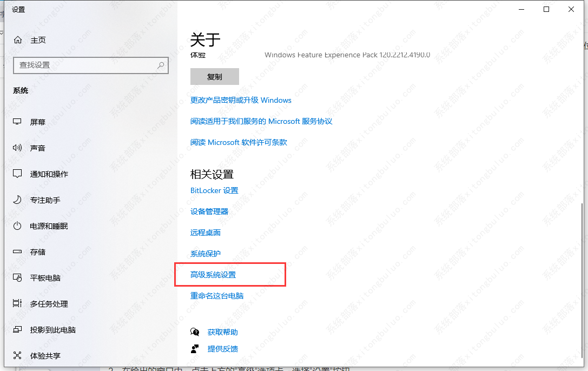The width and height of the screenshot is (588, 371).
Task: Click the 屏幕 display icon
Action: (17, 122)
